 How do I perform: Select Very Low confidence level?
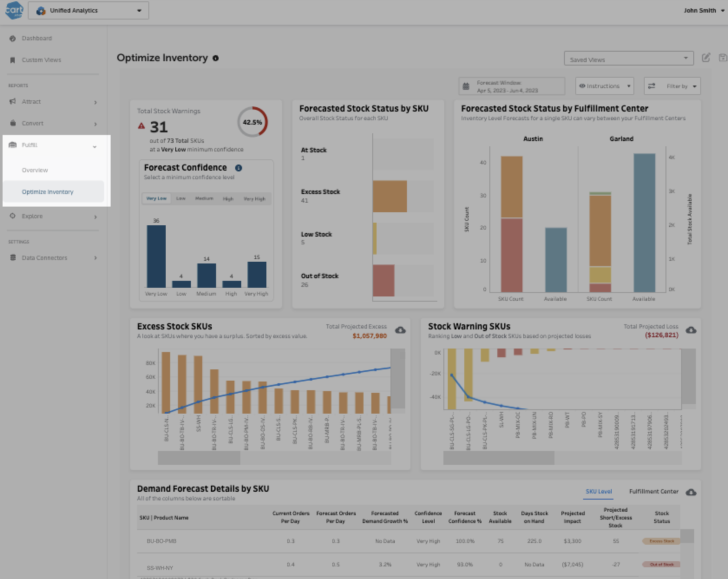[x=156, y=198]
